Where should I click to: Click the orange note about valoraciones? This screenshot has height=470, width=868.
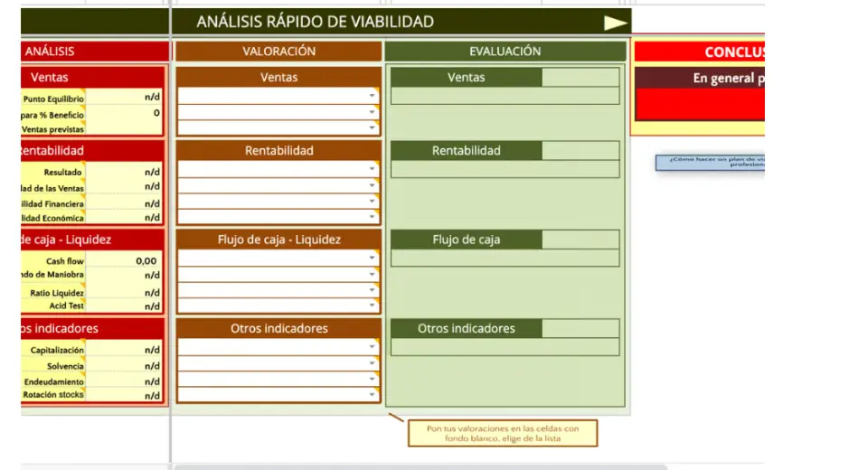(x=502, y=433)
